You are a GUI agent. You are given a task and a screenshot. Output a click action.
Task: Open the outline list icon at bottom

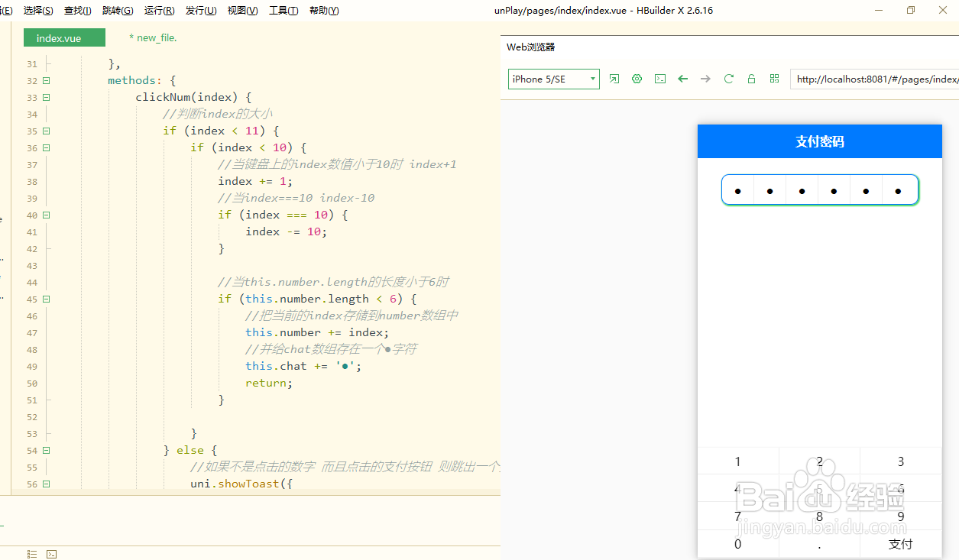tap(32, 554)
